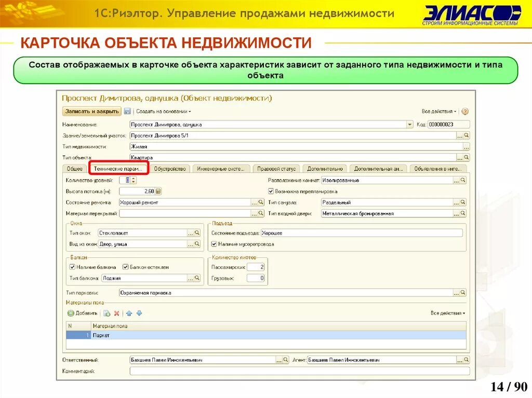Screen dimensions: 532x398
Task: Click Состояние подъезда field with Хорошее
Action: tap(362, 233)
